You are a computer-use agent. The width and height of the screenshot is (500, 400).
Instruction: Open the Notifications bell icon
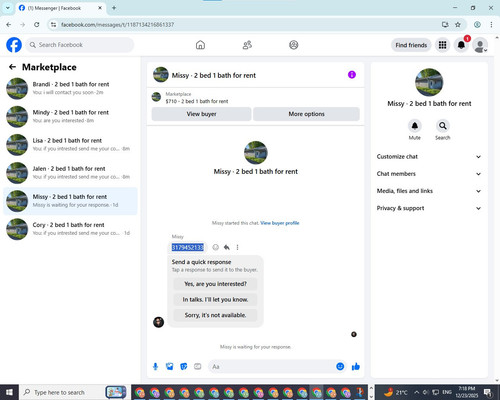pyautogui.click(x=461, y=45)
